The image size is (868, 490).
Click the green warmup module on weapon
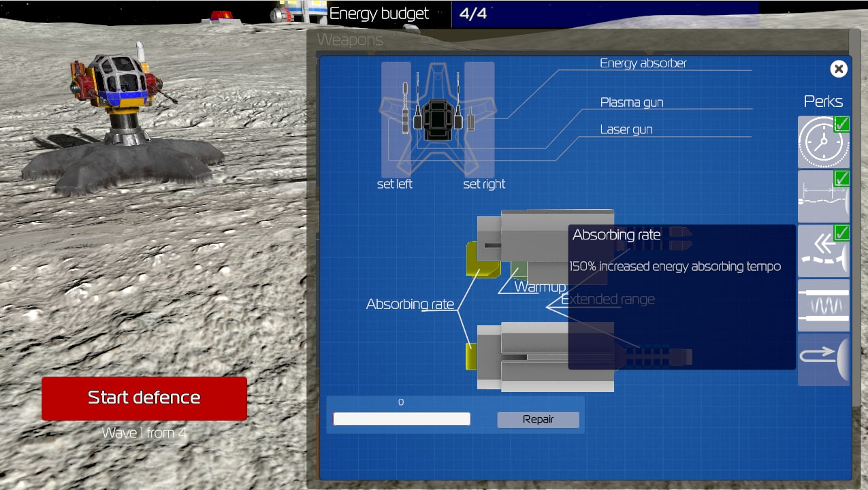(x=519, y=270)
